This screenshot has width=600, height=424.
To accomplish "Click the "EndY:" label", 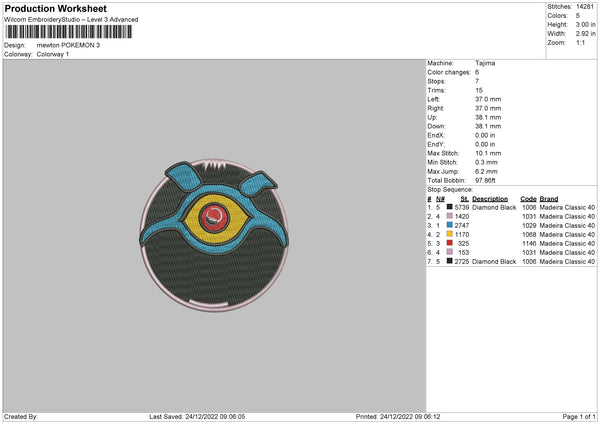I will 436,144.
